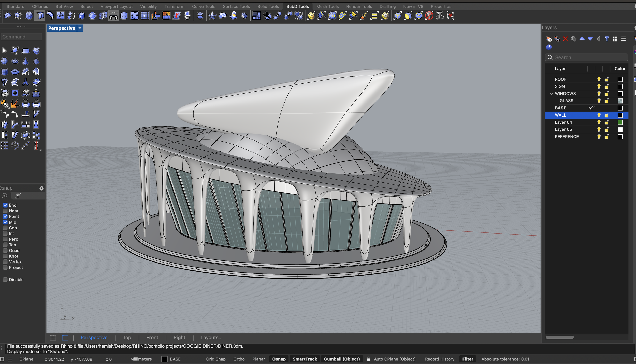The image size is (636, 364).
Task: Open the Osnap settings gear icon
Action: coord(42,188)
